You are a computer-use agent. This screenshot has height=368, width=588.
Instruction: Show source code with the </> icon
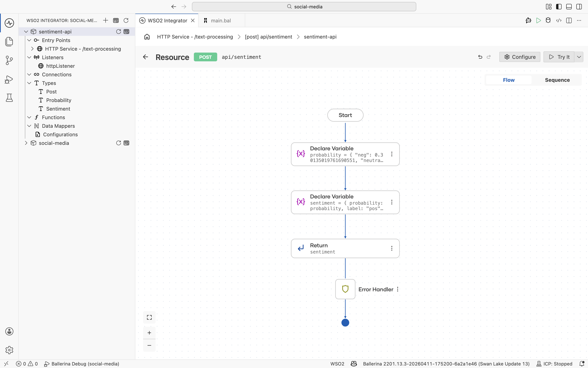[x=559, y=20]
